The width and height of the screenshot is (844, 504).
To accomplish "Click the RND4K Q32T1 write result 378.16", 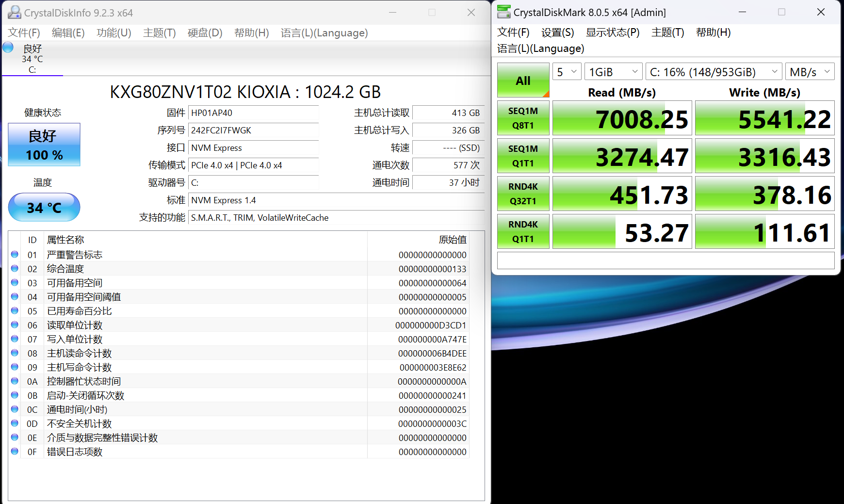I will 765,194.
